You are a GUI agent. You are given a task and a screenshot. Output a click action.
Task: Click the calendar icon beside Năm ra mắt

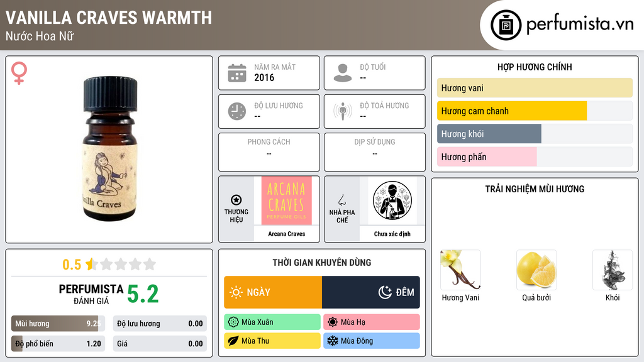point(237,73)
